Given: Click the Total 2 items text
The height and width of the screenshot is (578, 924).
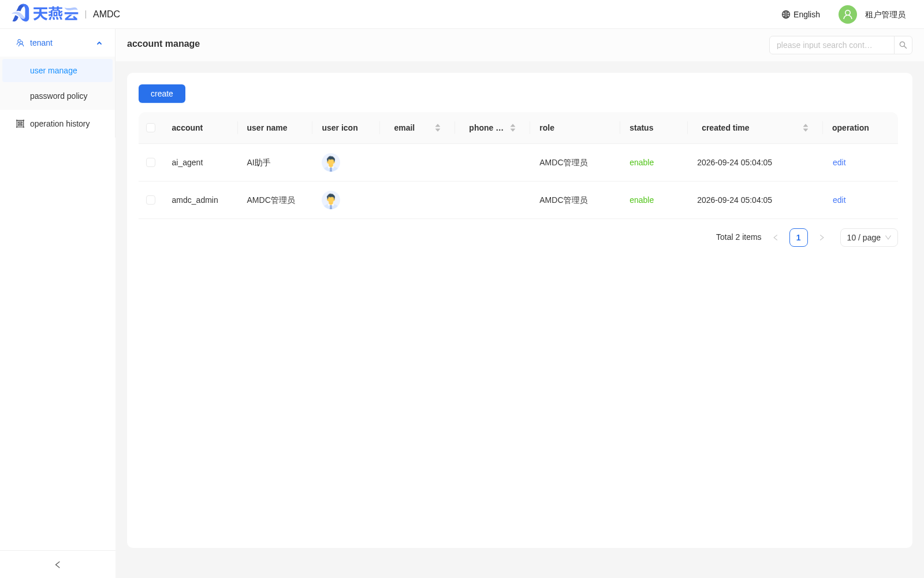Looking at the screenshot, I should [739, 237].
